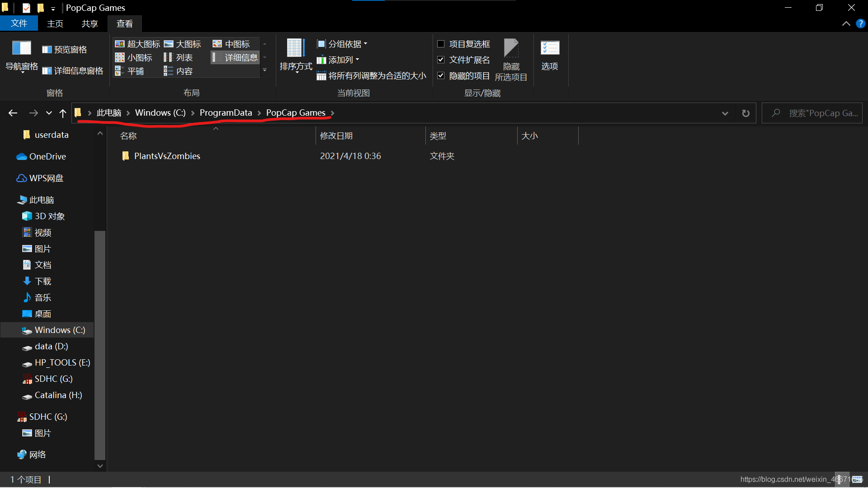868x488 pixels.
Task: Select Content (内容) layout
Action: coord(178,71)
